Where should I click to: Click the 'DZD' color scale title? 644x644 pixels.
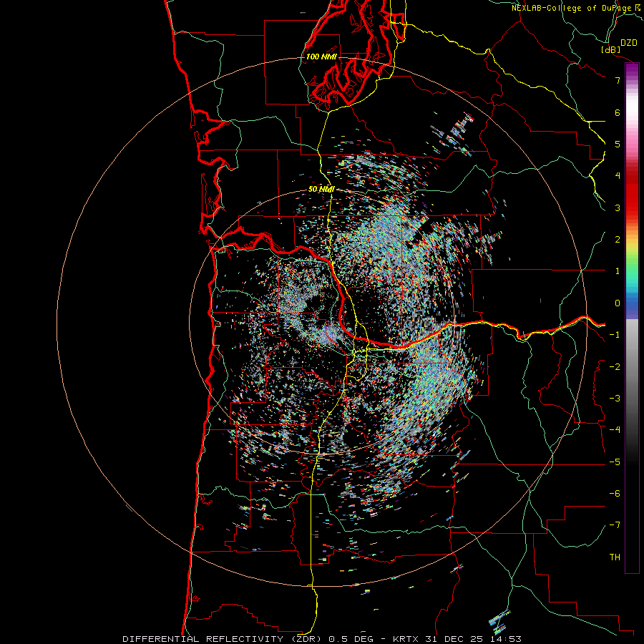click(629, 43)
